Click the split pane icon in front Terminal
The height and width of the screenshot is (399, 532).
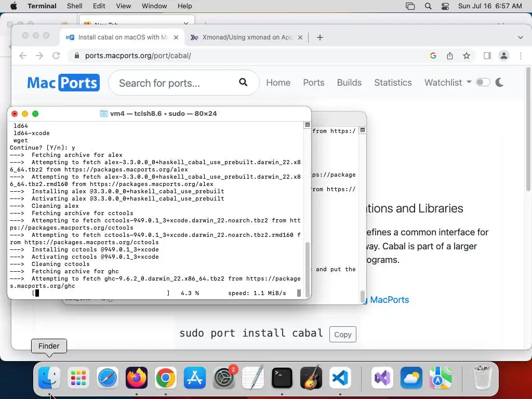pos(308,125)
